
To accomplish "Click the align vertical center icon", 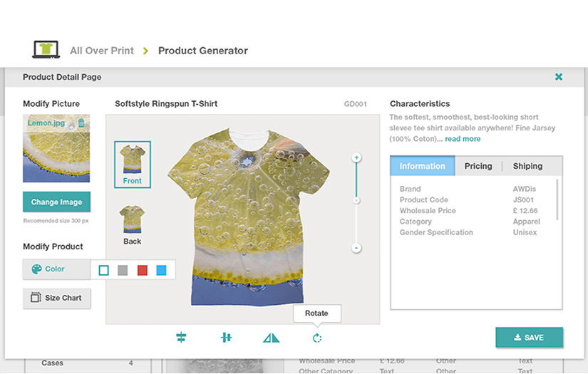I will 226,337.
